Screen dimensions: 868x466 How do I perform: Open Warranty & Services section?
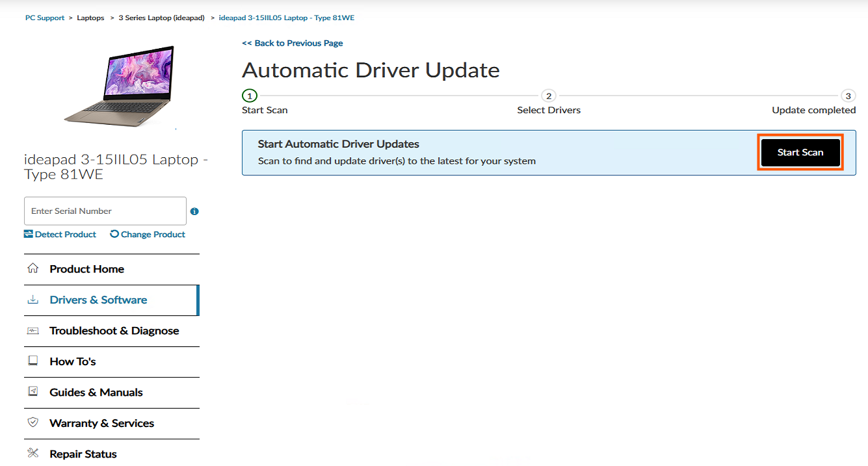click(x=112, y=423)
